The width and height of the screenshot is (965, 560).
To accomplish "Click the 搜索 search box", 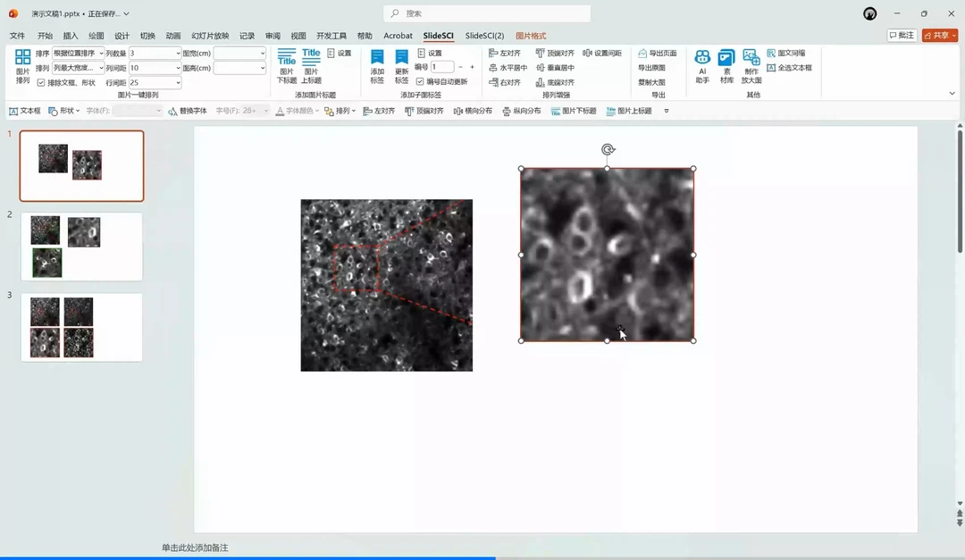I will (487, 13).
